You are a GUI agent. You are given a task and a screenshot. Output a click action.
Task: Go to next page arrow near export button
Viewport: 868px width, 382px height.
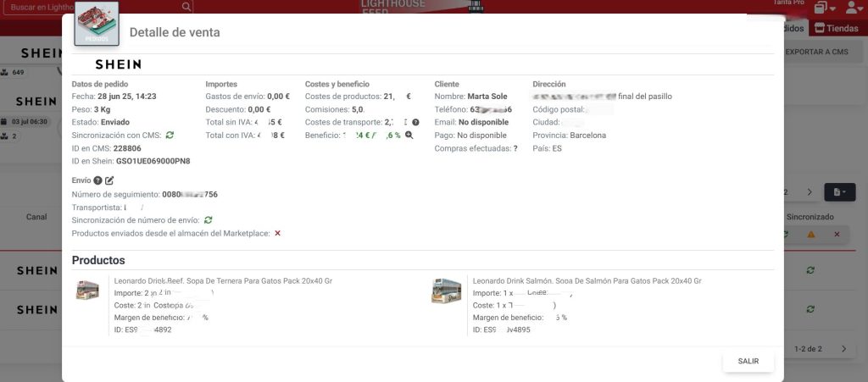(x=810, y=191)
